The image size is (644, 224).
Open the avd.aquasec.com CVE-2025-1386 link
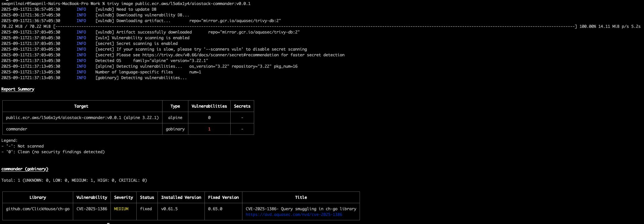[294, 215]
